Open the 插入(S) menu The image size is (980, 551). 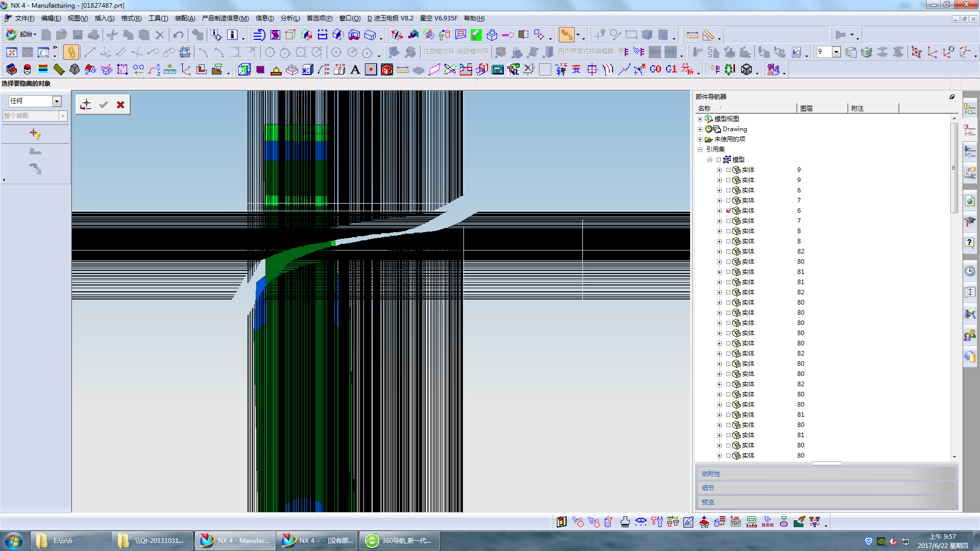point(104,18)
